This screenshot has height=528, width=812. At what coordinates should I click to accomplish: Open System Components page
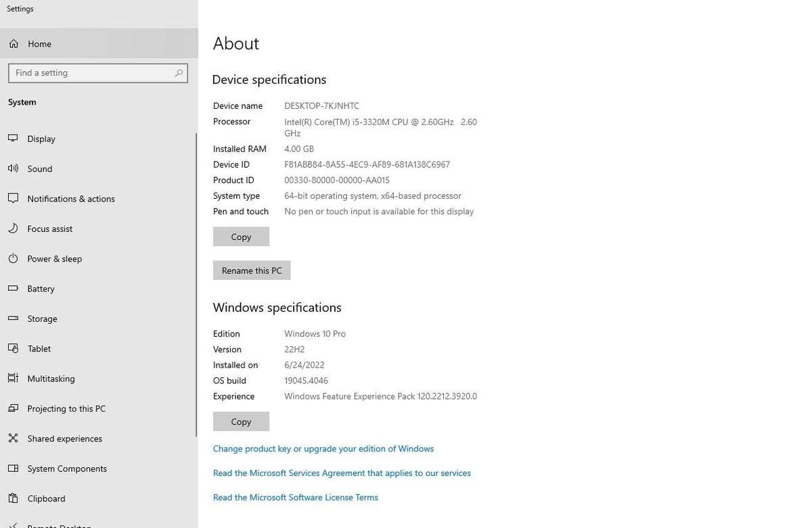point(67,469)
